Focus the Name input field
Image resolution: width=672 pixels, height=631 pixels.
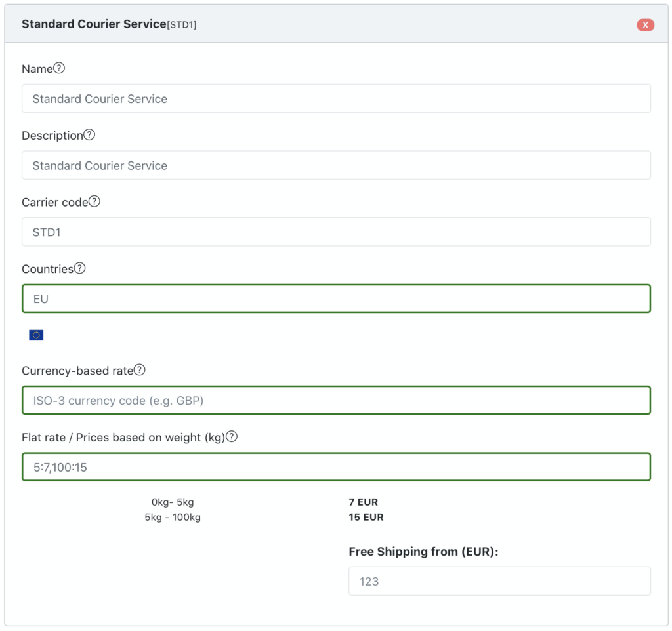pyautogui.click(x=336, y=98)
